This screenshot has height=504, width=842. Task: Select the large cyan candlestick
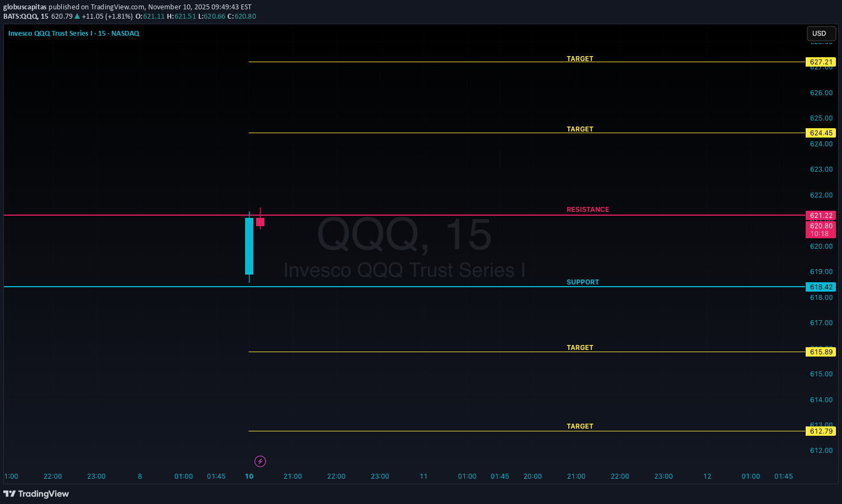click(249, 246)
